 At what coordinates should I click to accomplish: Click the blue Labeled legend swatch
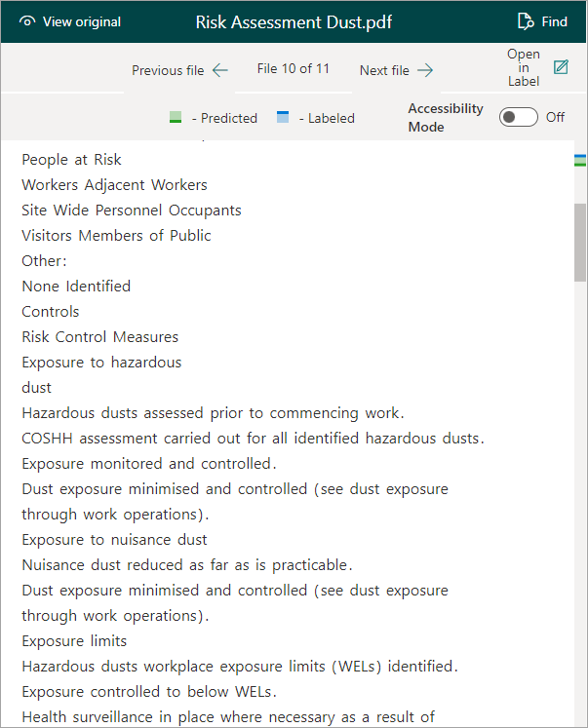click(x=283, y=117)
